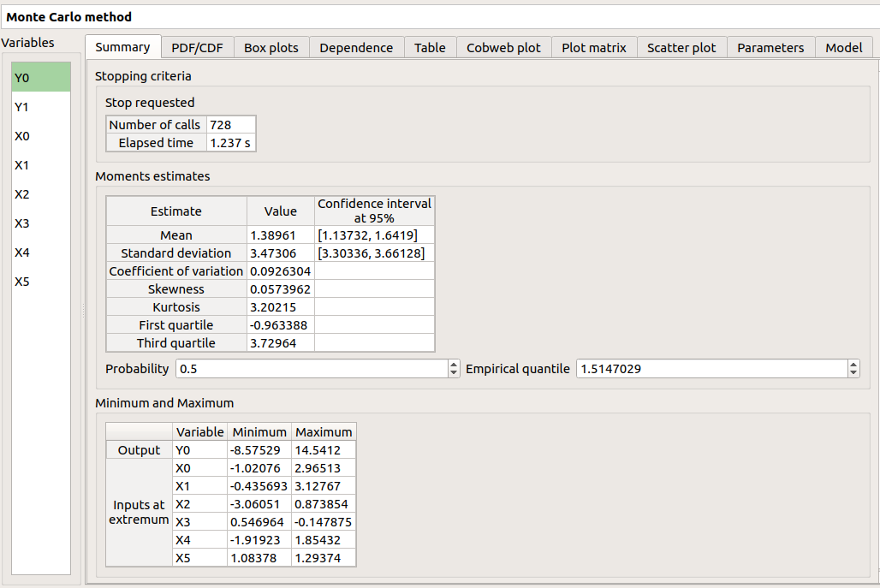This screenshot has height=588, width=880.
Task: View the Parameters tab
Action: 770,48
